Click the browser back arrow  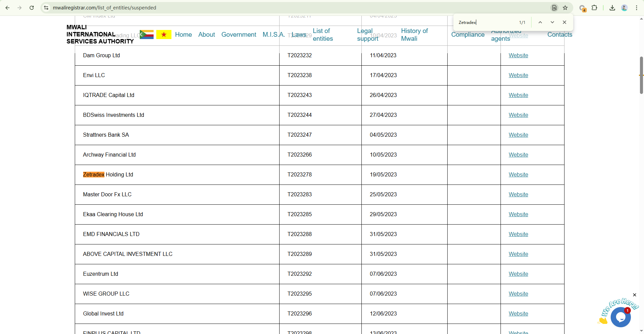click(7, 8)
